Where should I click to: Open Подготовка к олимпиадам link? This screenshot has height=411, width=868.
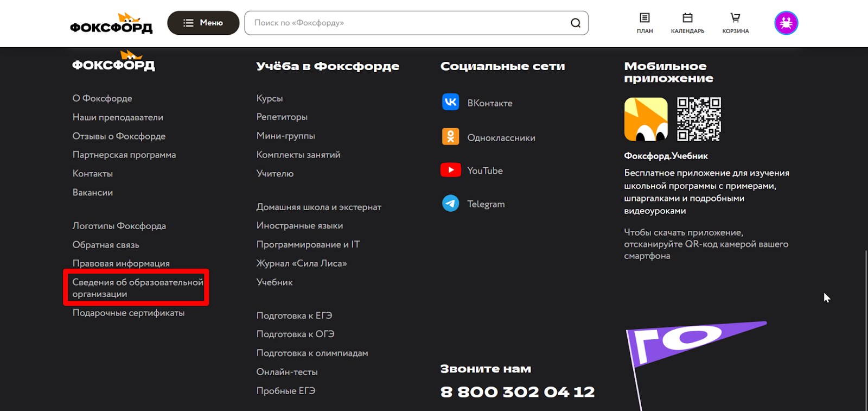[x=312, y=353]
